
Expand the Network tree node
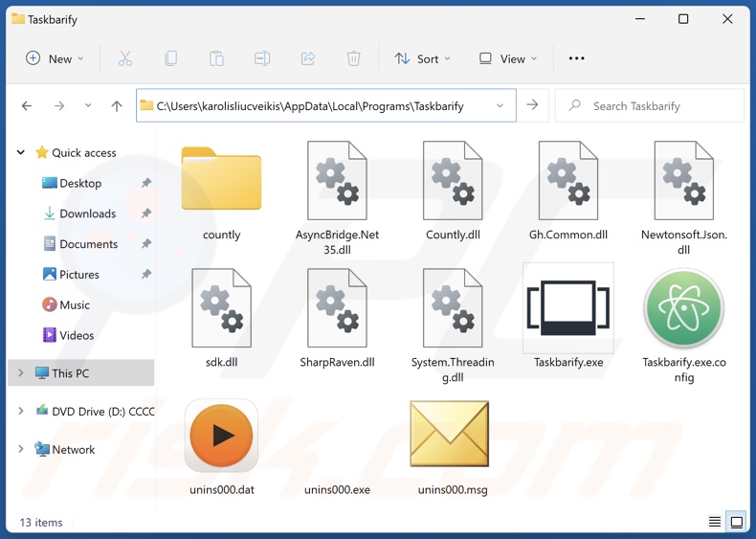click(21, 449)
